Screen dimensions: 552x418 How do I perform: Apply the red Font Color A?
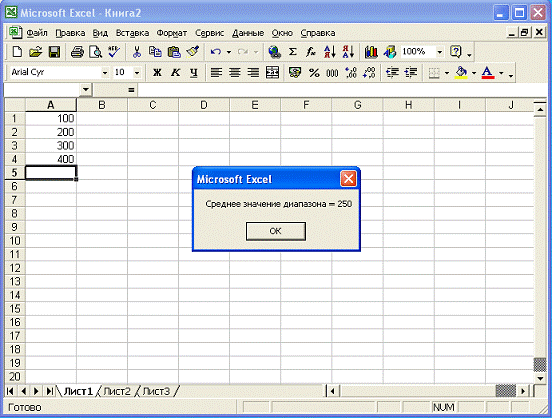(488, 73)
